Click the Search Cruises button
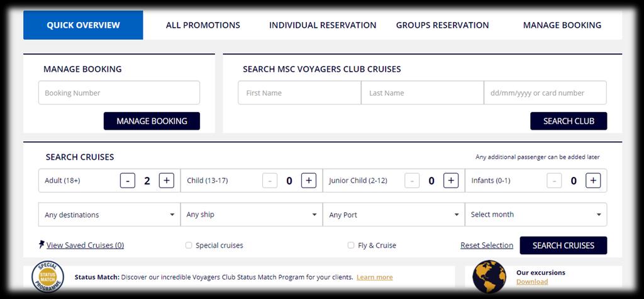644x299 pixels. click(x=563, y=245)
